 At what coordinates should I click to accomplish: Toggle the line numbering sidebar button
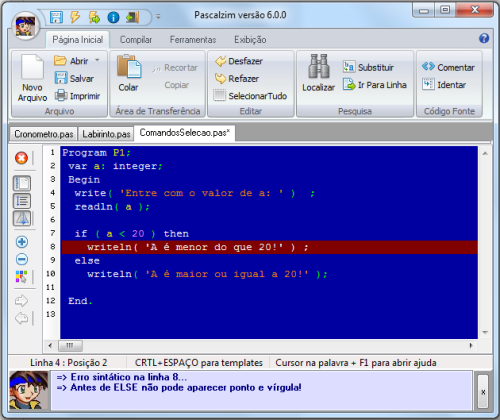(22, 201)
